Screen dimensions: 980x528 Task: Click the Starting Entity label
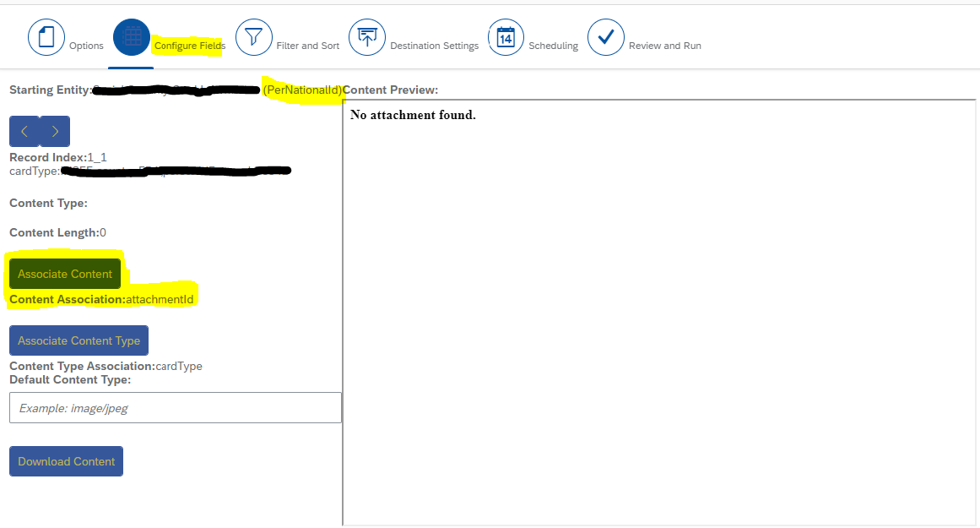[x=51, y=90]
